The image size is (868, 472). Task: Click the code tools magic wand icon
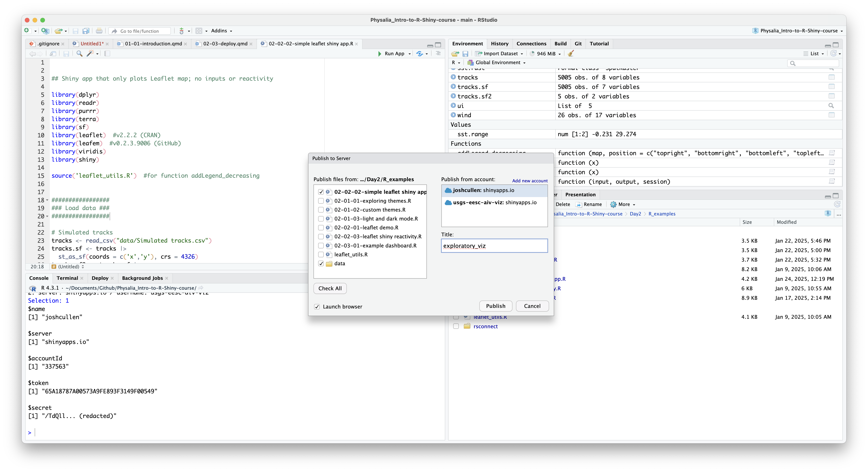90,53
